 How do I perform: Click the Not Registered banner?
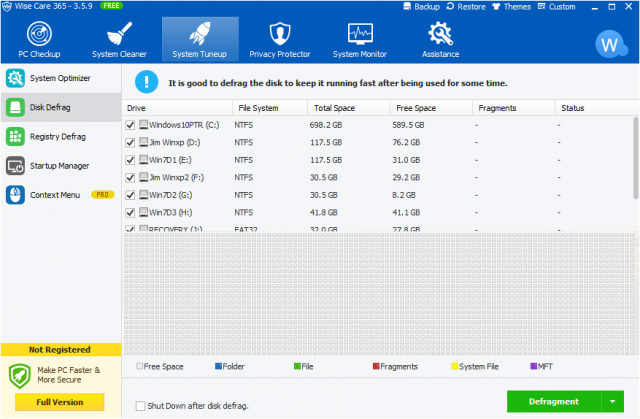point(61,350)
